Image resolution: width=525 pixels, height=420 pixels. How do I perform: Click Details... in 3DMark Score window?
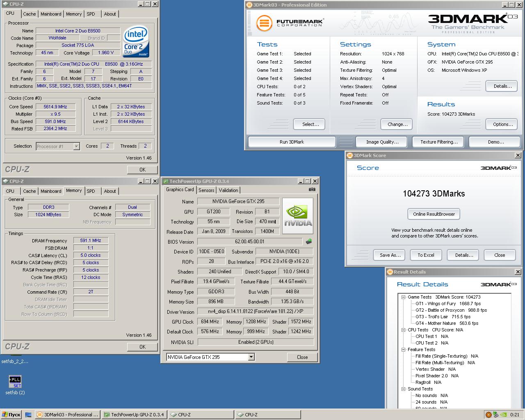point(464,255)
